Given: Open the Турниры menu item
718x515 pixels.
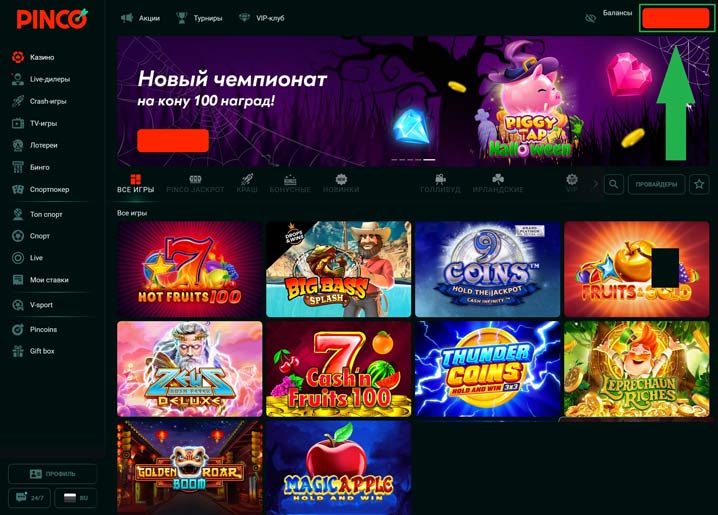Looking at the screenshot, I should (x=200, y=18).
